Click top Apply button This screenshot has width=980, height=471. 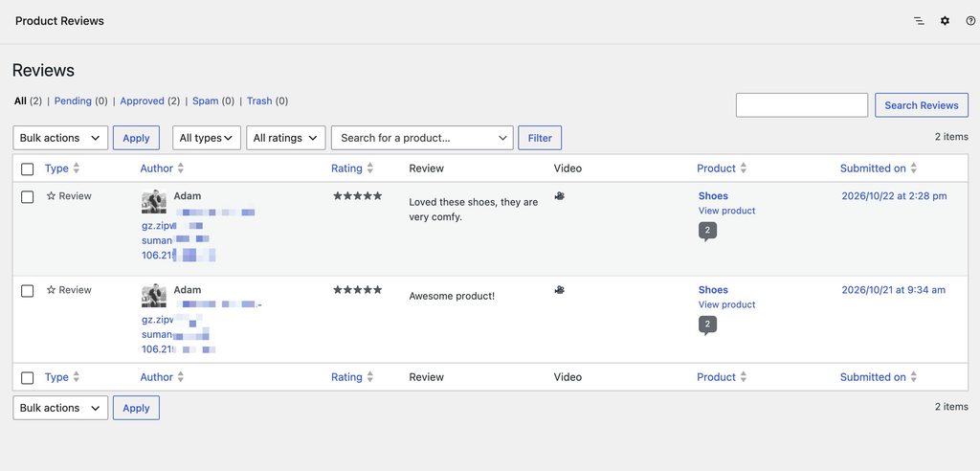[x=136, y=138]
